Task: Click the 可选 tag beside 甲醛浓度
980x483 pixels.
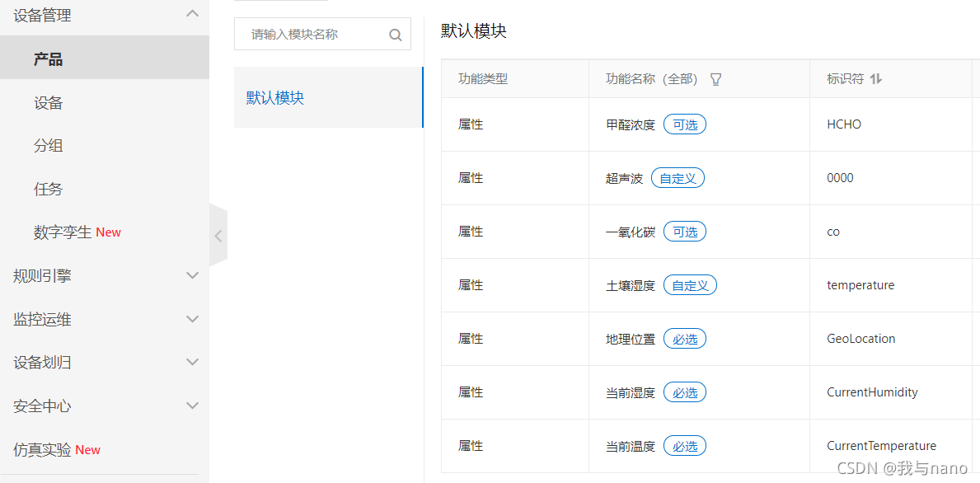Action: point(684,124)
